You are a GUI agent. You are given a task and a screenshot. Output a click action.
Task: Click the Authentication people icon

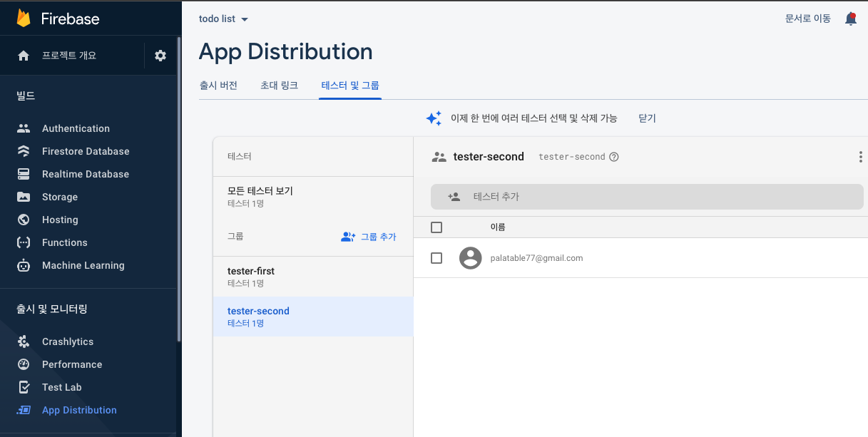click(24, 128)
